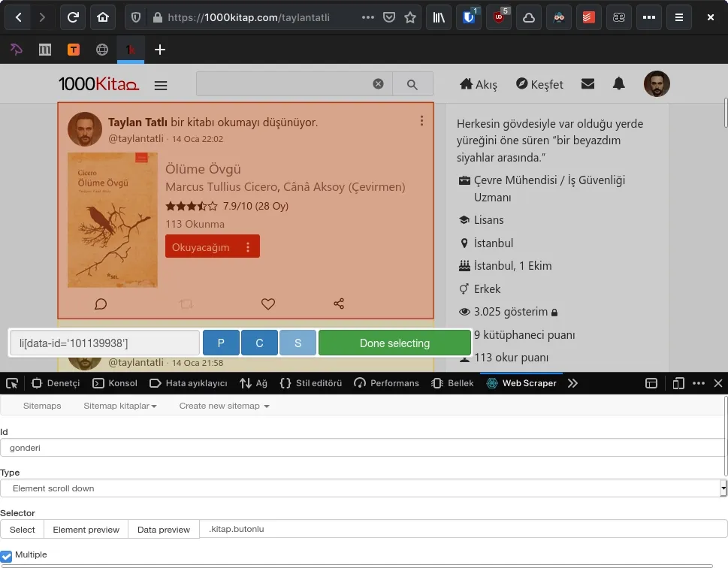Open the notifications bell icon

[x=618, y=84]
